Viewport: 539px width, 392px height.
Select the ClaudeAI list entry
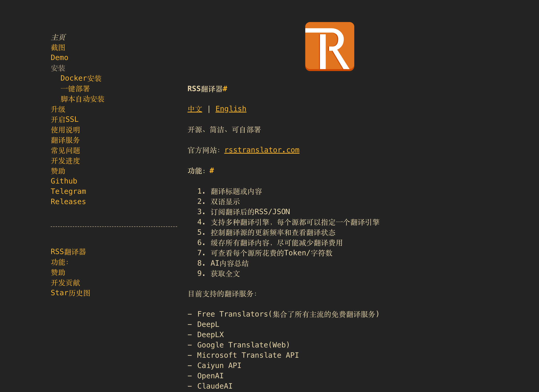tap(215, 386)
